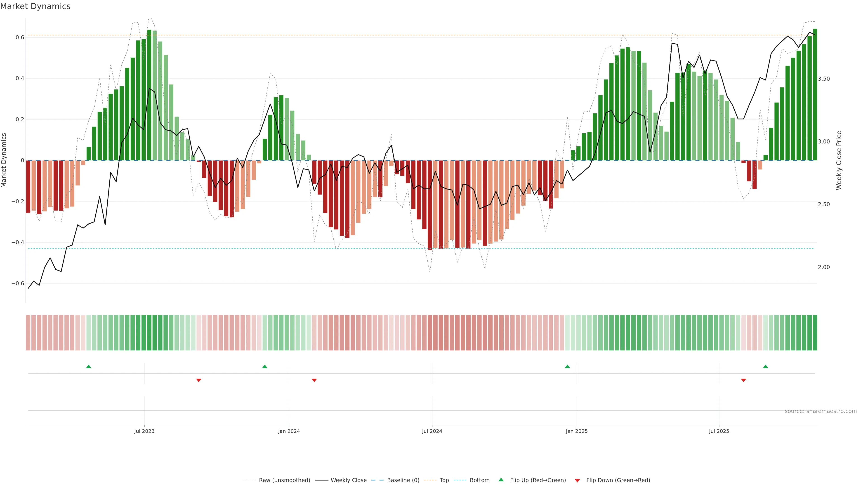
Task: Toggle the Baseline (0) legend entry
Action: (x=403, y=480)
